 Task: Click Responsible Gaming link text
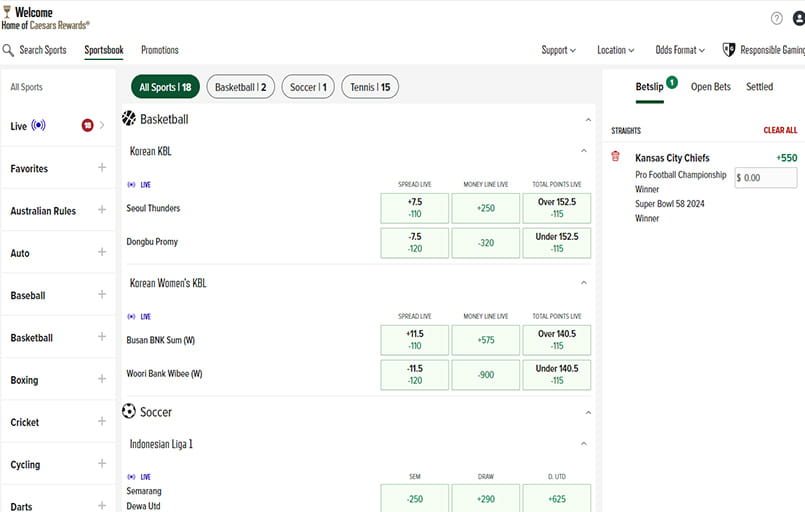click(x=773, y=50)
